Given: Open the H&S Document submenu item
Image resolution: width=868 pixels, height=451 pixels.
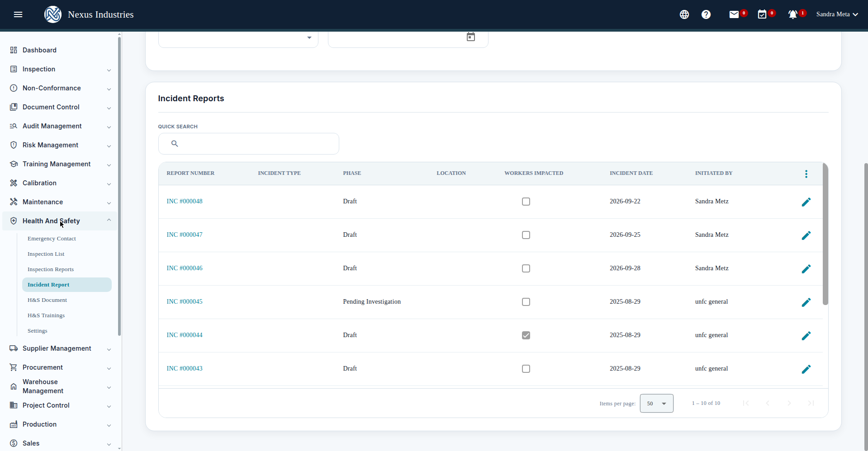Looking at the screenshot, I should click(x=47, y=300).
